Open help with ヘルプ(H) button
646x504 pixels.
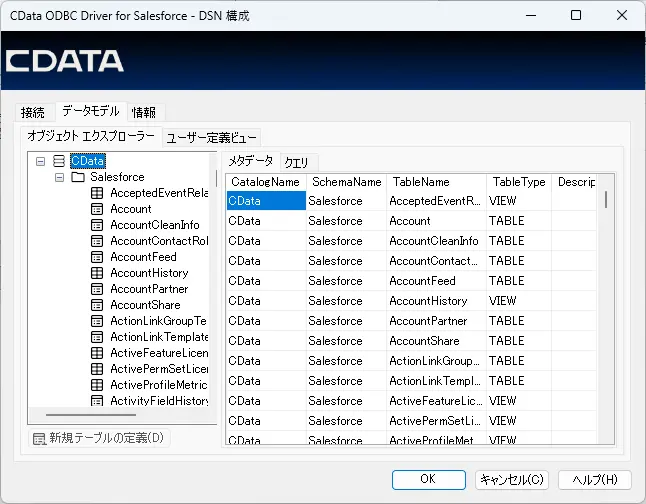[595, 480]
